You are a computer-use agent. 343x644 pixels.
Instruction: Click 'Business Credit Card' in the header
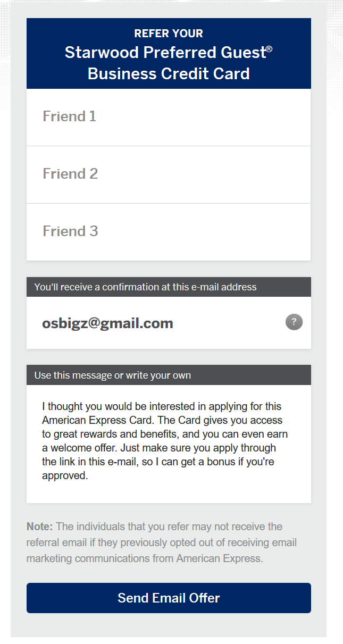coord(169,73)
